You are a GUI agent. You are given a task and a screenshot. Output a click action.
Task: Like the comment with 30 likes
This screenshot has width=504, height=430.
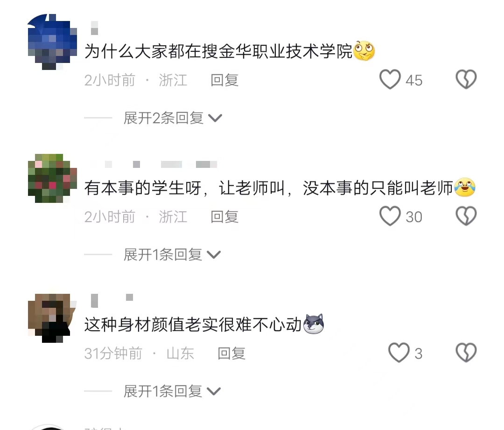[390, 216]
